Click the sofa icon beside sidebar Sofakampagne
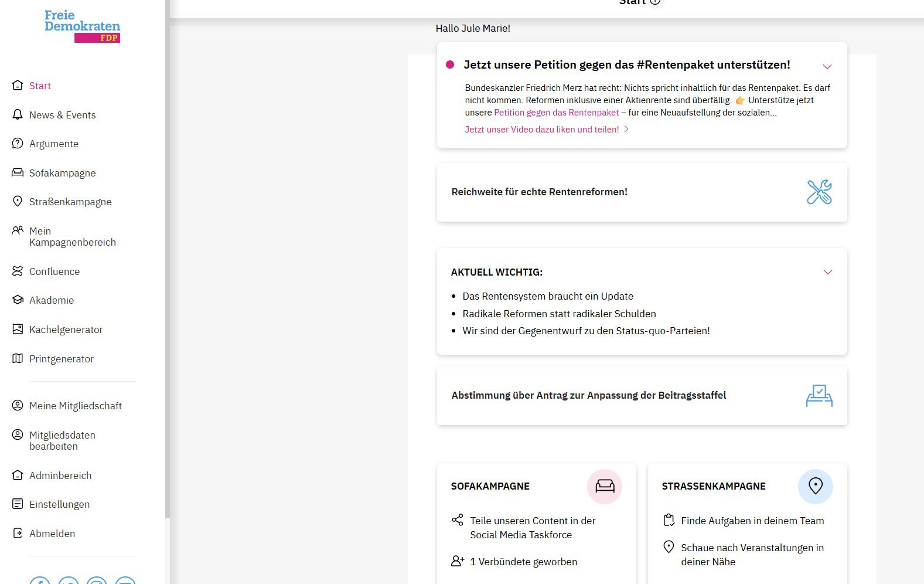The height and width of the screenshot is (584, 924). pos(18,172)
